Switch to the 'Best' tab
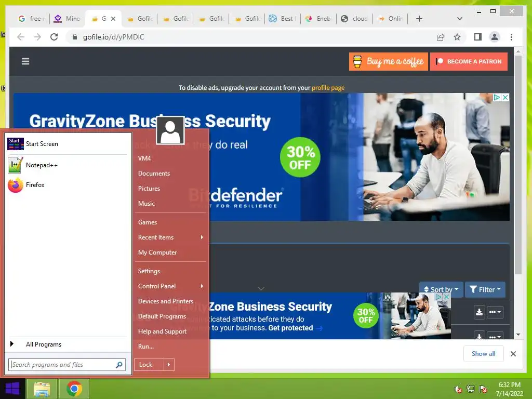 [282, 19]
